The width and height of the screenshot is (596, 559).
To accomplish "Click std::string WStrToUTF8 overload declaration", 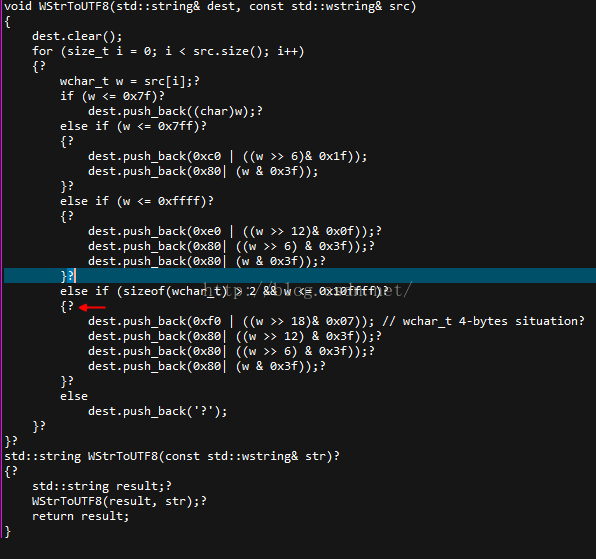I will pos(172,456).
